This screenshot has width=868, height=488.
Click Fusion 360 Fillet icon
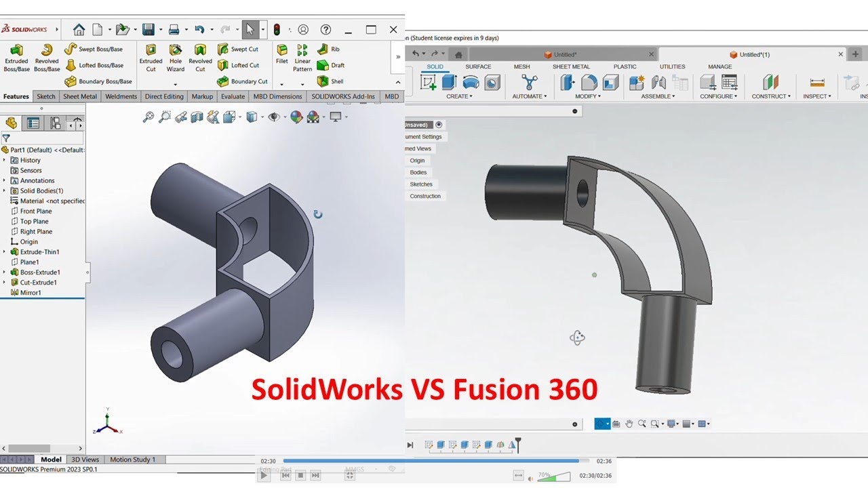(x=589, y=83)
